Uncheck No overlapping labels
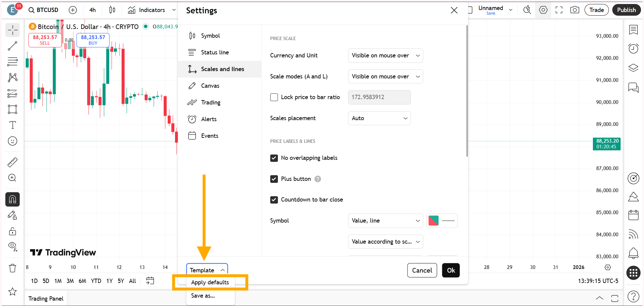This screenshot has width=644, height=306. point(274,158)
